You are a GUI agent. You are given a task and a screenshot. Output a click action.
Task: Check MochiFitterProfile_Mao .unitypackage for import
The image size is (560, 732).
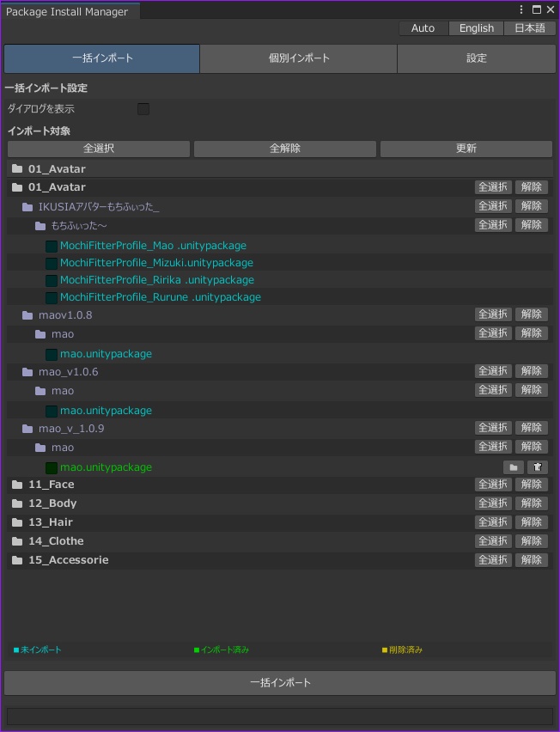[52, 244]
